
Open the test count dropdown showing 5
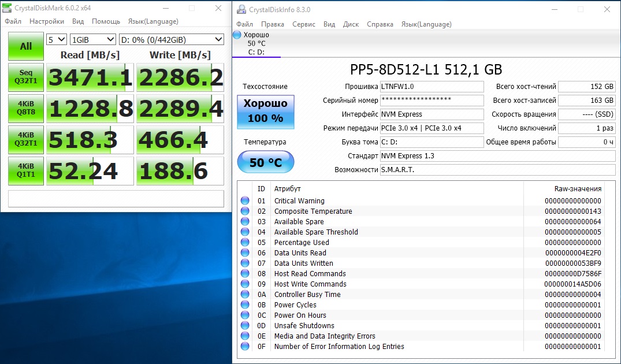(x=56, y=40)
